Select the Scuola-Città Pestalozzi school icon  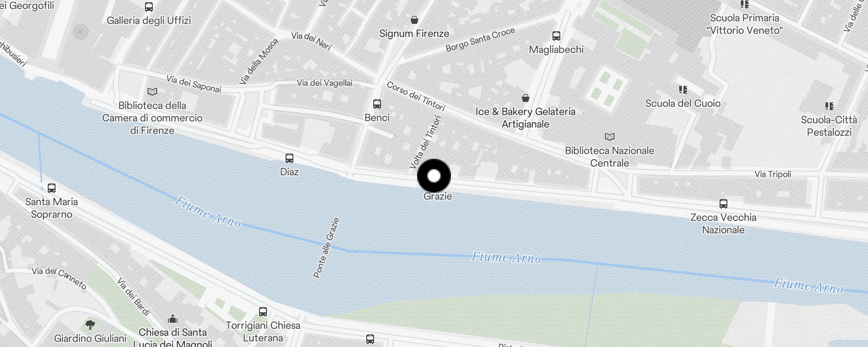[829, 106]
